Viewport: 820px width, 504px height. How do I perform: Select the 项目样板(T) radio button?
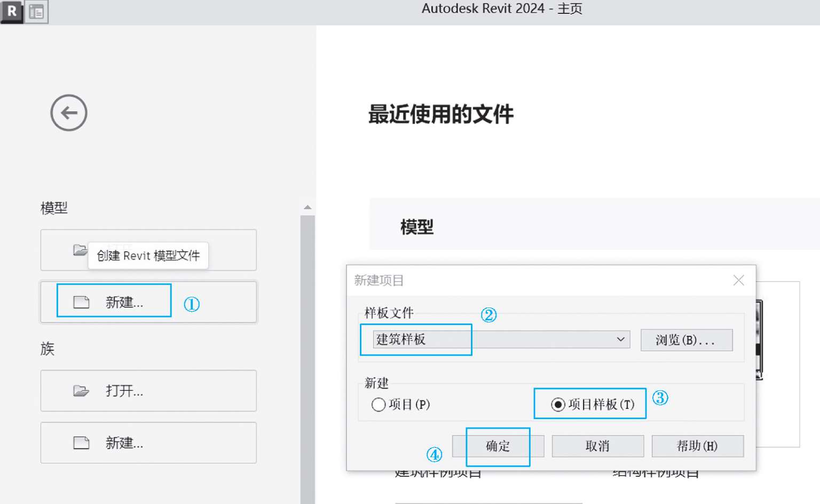558,405
